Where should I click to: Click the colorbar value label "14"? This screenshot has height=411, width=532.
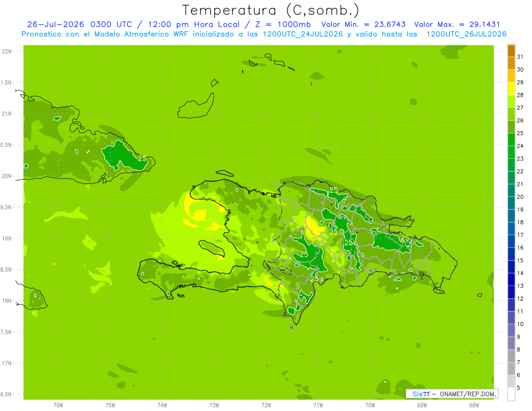(x=520, y=273)
